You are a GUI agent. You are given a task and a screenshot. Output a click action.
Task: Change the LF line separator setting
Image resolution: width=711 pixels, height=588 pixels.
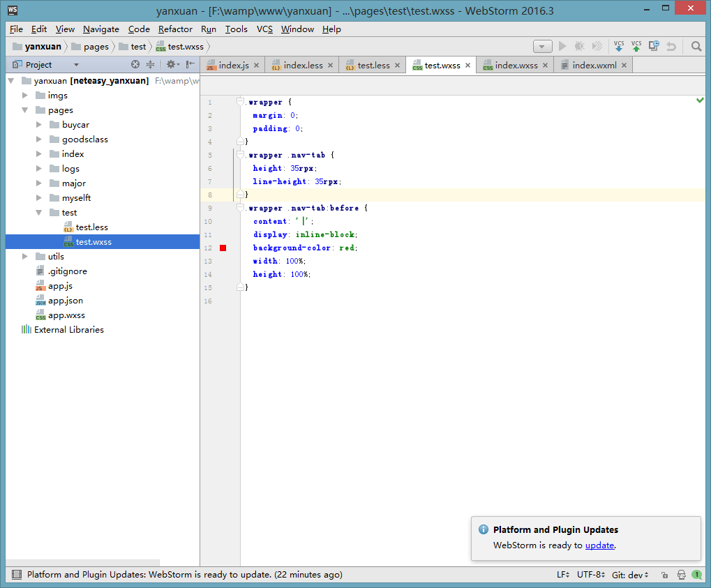click(x=563, y=575)
